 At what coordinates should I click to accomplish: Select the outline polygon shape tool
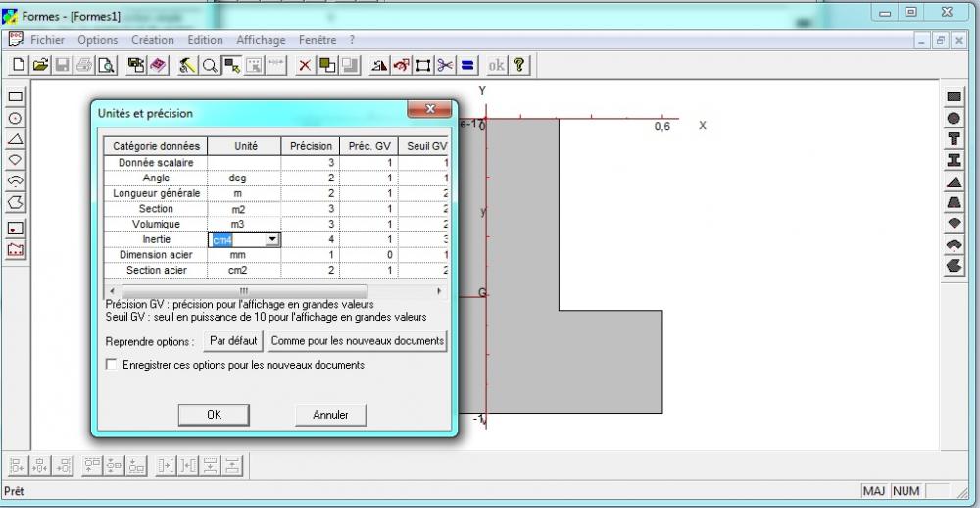tap(15, 203)
